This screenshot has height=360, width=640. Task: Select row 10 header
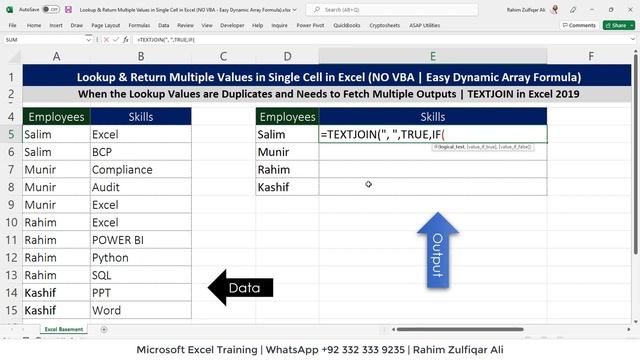(x=11, y=222)
